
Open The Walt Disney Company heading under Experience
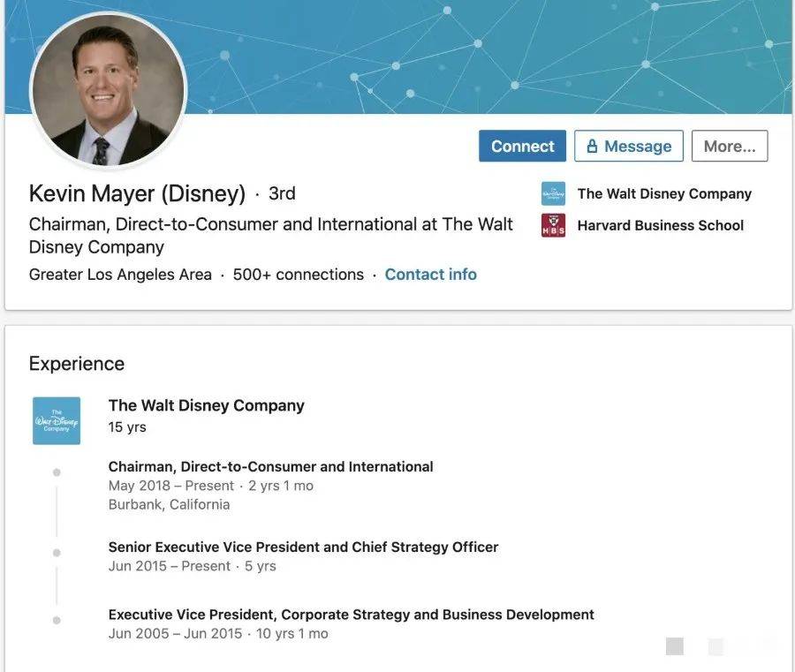click(206, 405)
